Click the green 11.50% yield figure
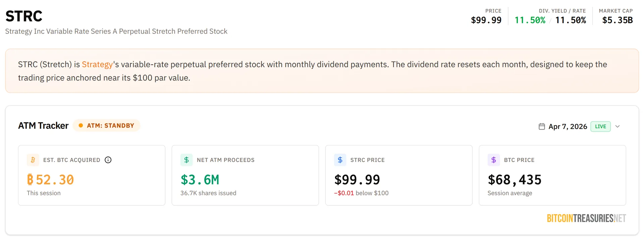644x243 pixels. pyautogui.click(x=530, y=20)
